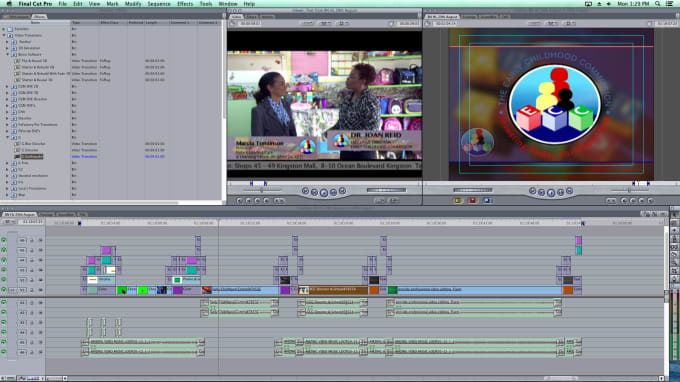Click the Canvas shuttle control

[629, 190]
